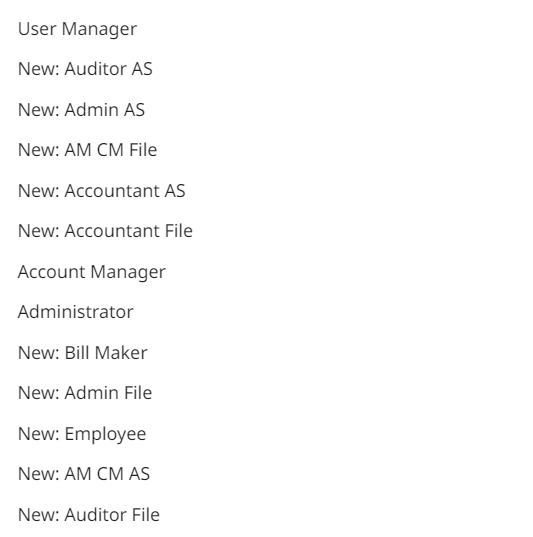Image resolution: width=533 pixels, height=537 pixels.
Task: Pick the Administrator role
Action: pyautogui.click(x=76, y=312)
